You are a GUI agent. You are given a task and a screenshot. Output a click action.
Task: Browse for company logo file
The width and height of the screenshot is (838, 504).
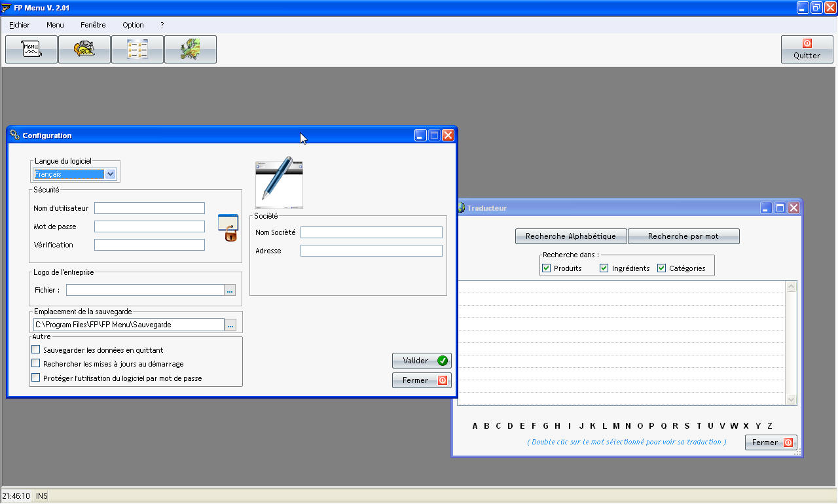(x=230, y=290)
